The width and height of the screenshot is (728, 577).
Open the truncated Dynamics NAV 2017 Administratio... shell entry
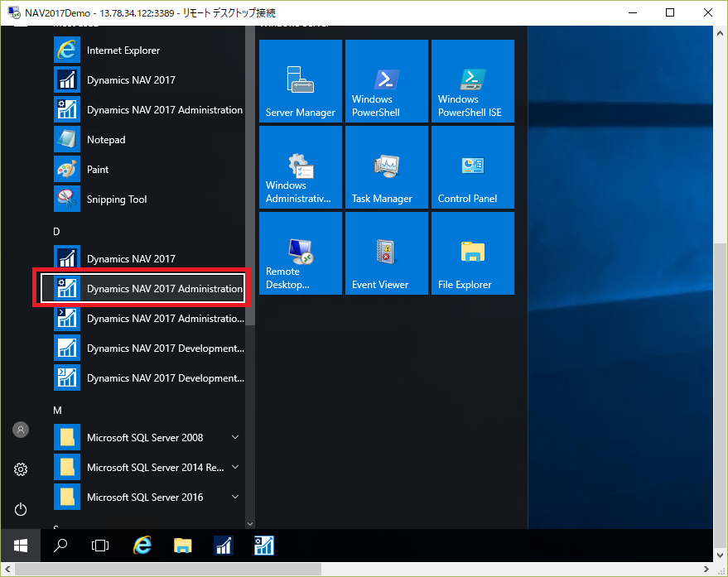coord(148,319)
